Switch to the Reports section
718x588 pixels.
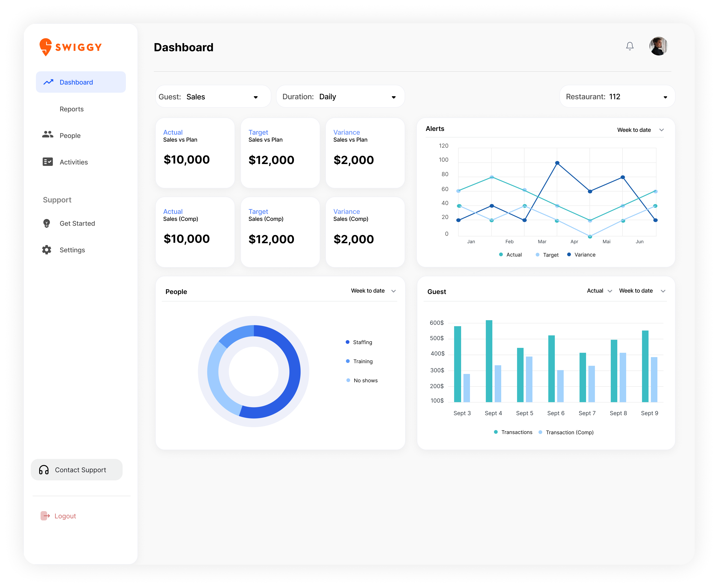72,109
